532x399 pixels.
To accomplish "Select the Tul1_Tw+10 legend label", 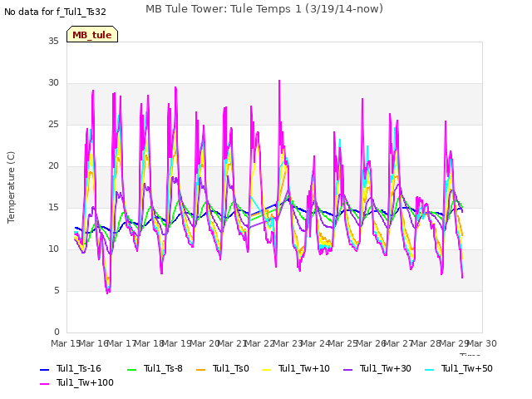I will tap(304, 368).
